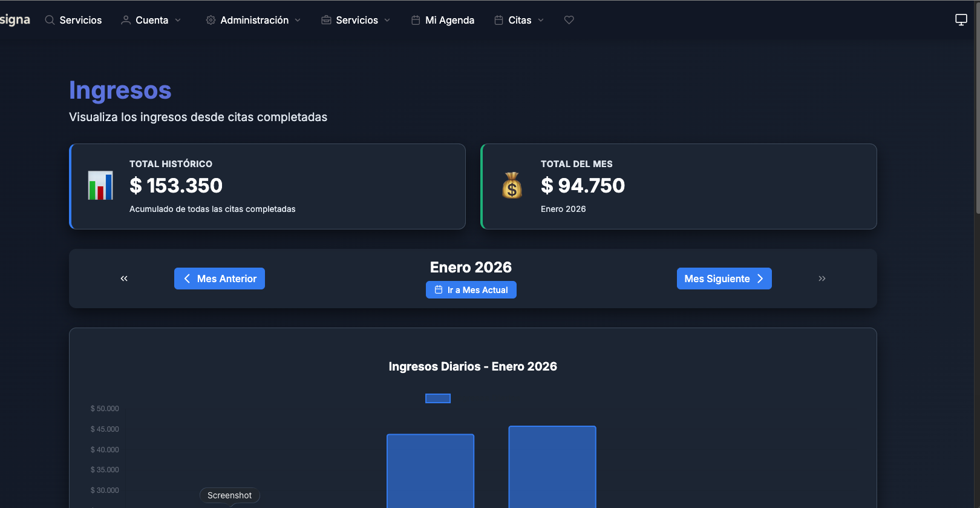
Task: Click the user icon next to Cuenta
Action: pyautogui.click(x=126, y=20)
